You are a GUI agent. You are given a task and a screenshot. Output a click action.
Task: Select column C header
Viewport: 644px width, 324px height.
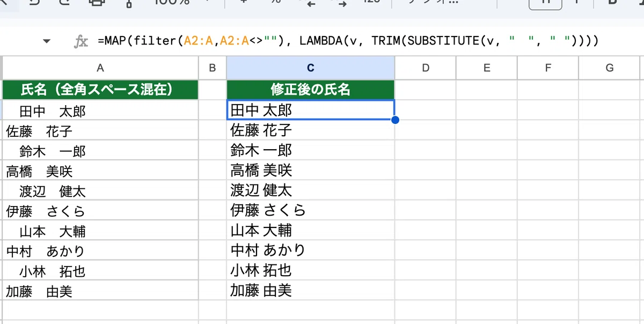[x=311, y=68]
